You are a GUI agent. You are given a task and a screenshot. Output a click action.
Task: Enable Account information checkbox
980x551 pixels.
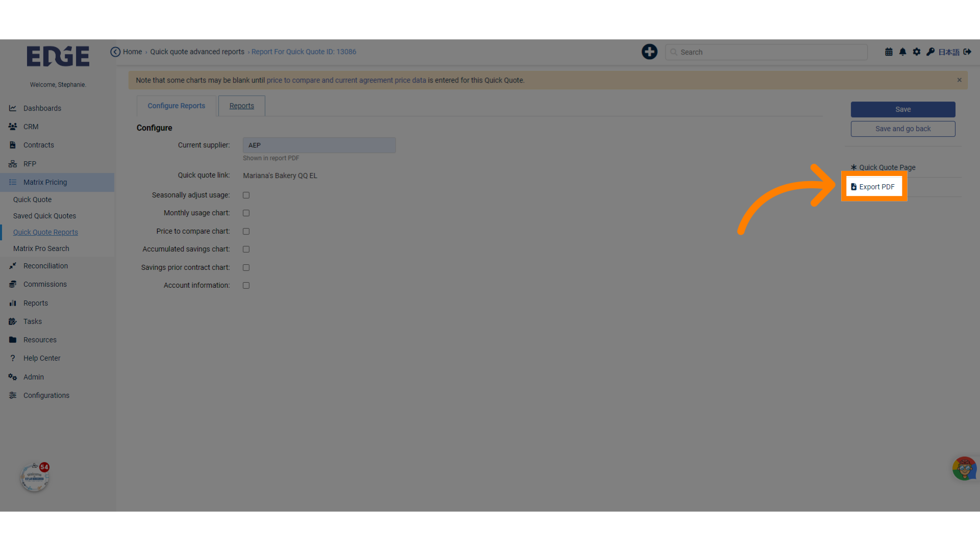click(246, 285)
